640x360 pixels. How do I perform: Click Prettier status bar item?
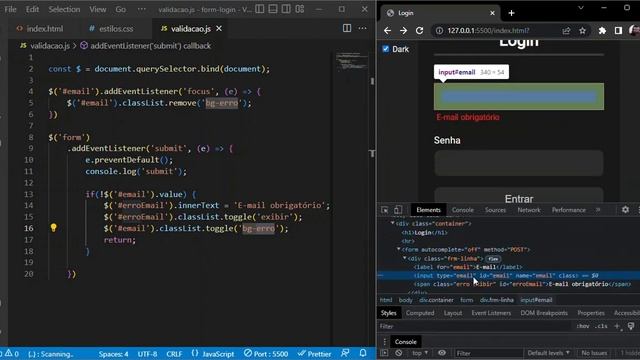(x=314, y=353)
